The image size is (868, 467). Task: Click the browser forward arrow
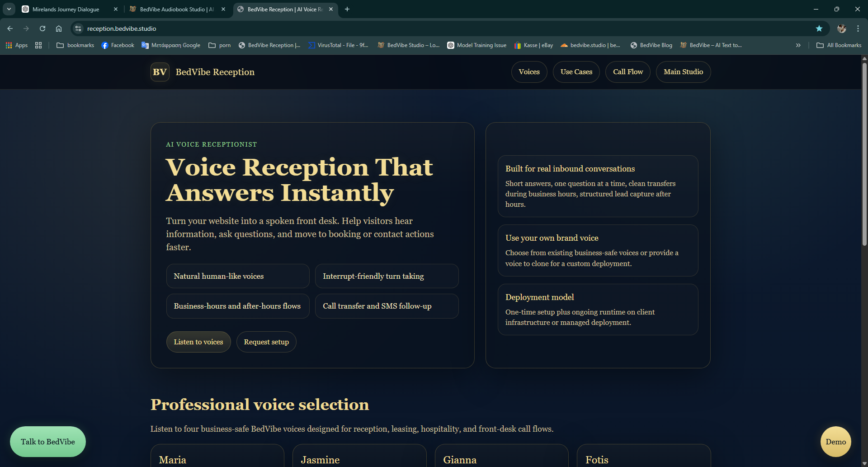(26, 29)
